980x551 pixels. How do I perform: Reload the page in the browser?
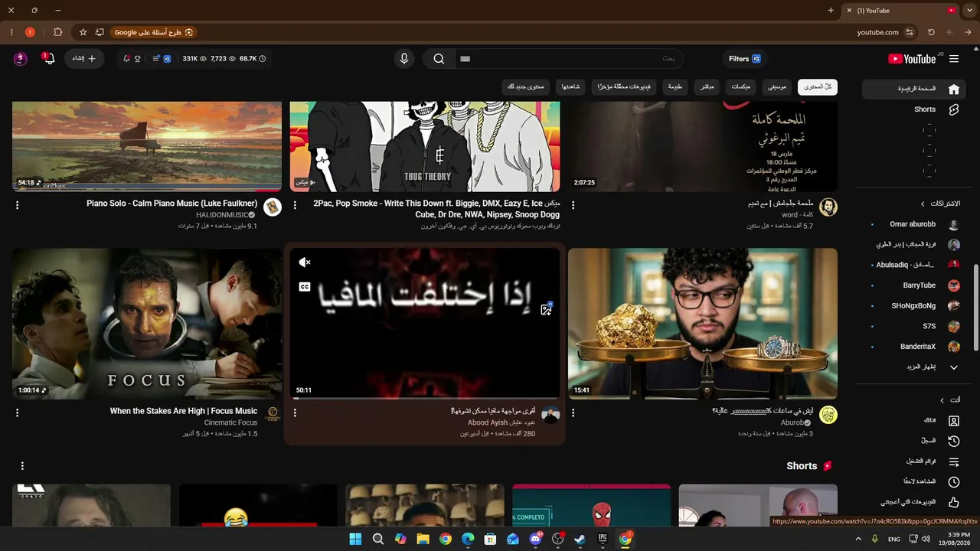tap(931, 32)
